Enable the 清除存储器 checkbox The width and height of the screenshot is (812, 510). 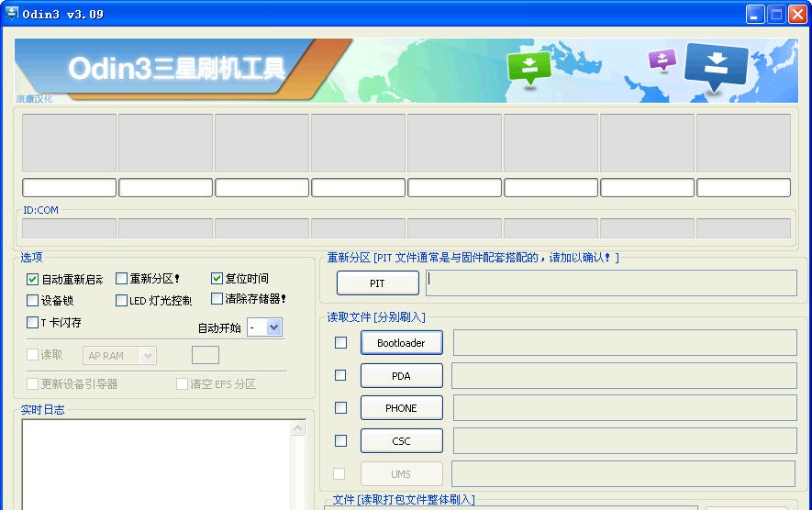[x=217, y=298]
